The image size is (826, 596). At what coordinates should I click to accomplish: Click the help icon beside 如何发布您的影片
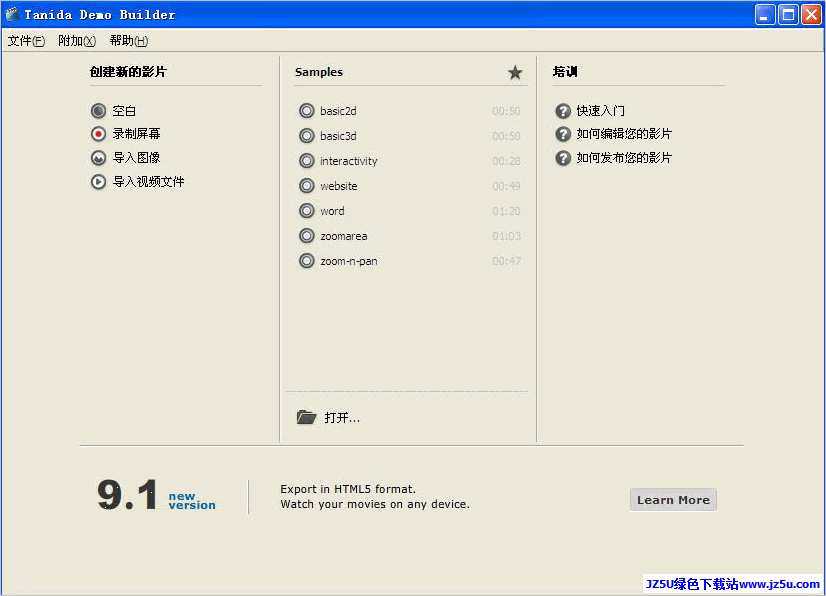[563, 158]
